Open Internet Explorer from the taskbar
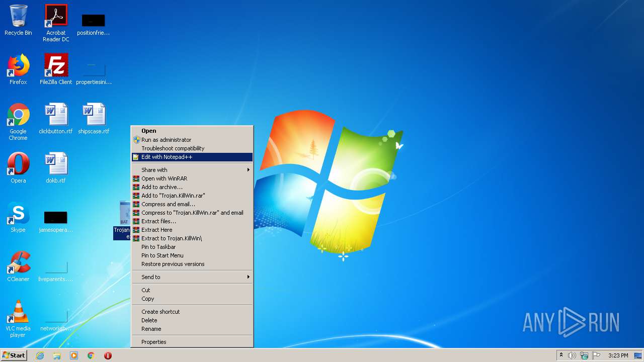644x362 pixels. tap(40, 355)
